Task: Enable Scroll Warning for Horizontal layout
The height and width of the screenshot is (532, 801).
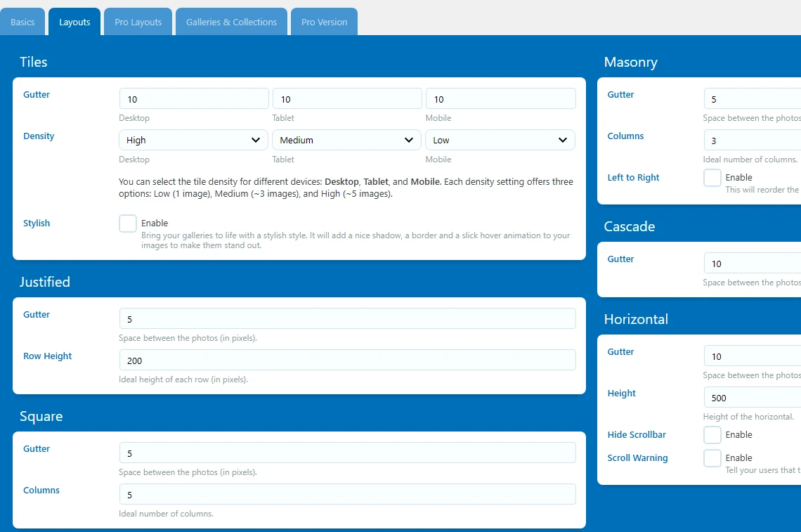Action: coord(712,458)
